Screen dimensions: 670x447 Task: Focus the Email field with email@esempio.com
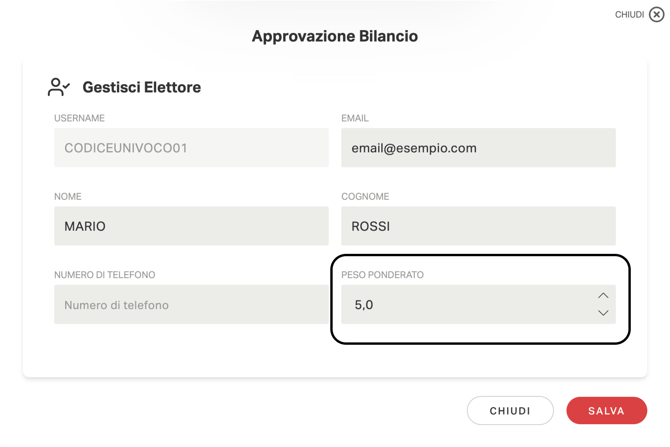[478, 148]
